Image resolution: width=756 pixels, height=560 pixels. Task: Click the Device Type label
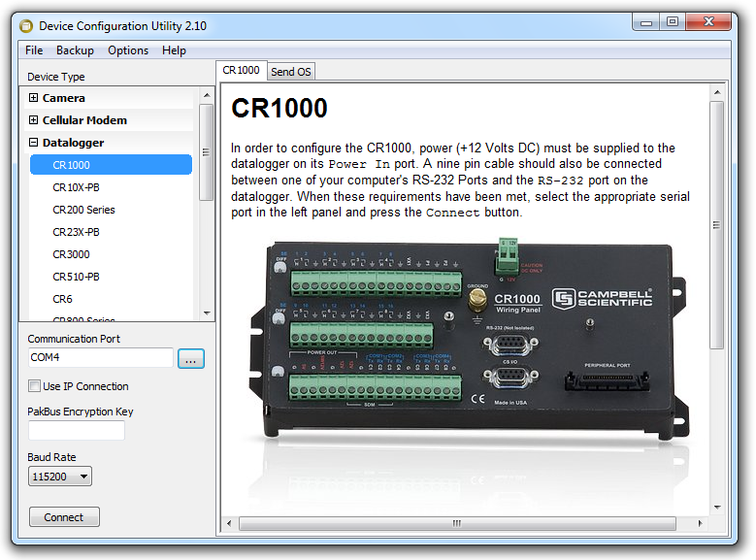(56, 77)
